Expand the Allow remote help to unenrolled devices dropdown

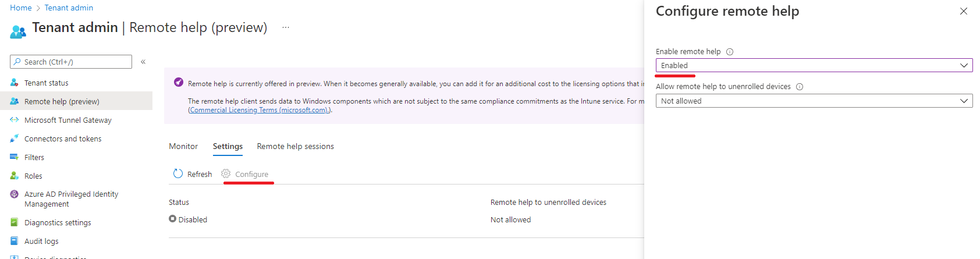(x=814, y=101)
